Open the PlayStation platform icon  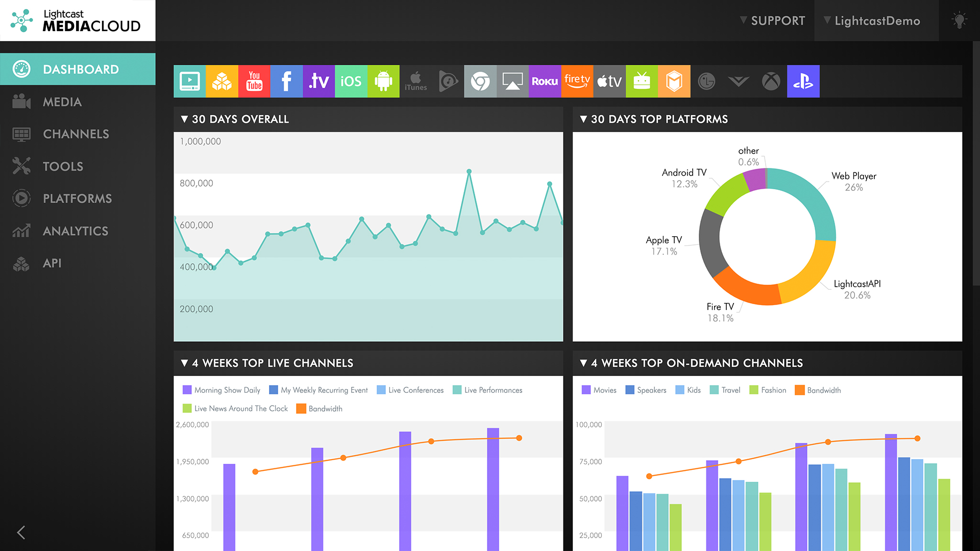click(803, 81)
